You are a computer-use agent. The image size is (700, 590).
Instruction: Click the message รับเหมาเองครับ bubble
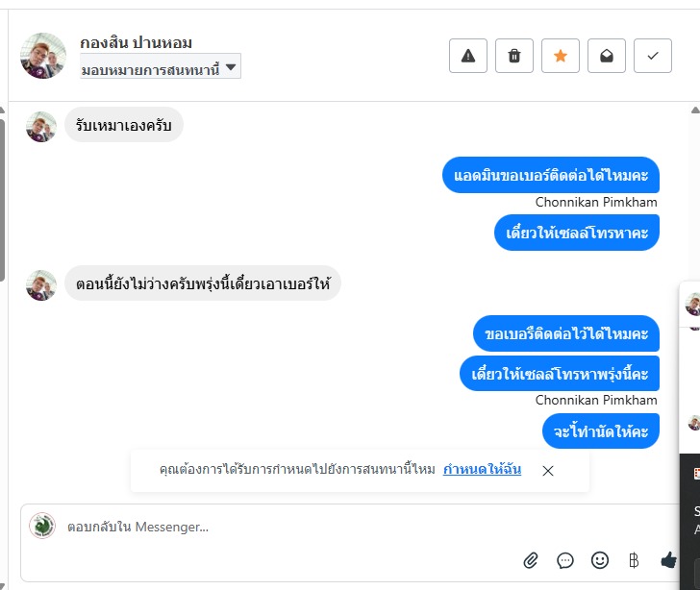coord(123,125)
